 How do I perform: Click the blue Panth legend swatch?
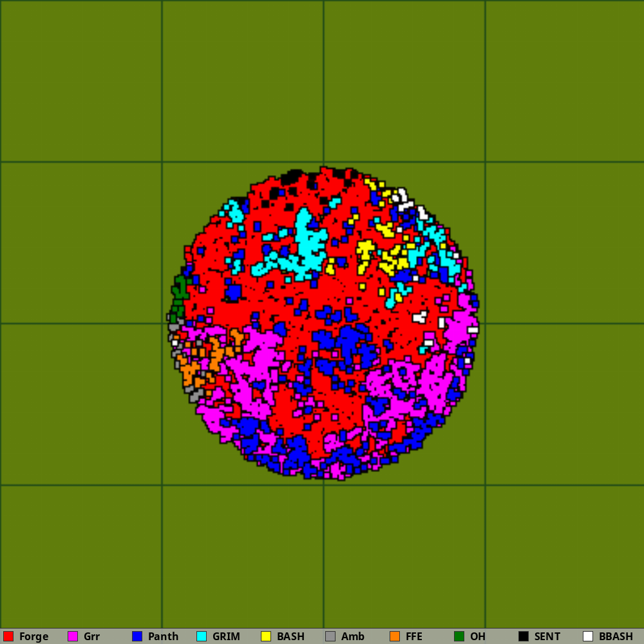pyautogui.click(x=137, y=636)
